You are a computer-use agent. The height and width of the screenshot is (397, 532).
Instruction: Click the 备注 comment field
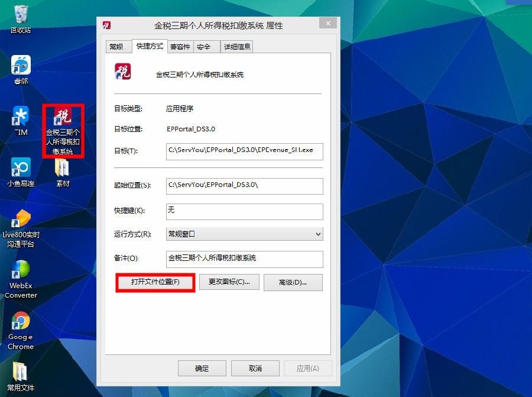tap(244, 259)
